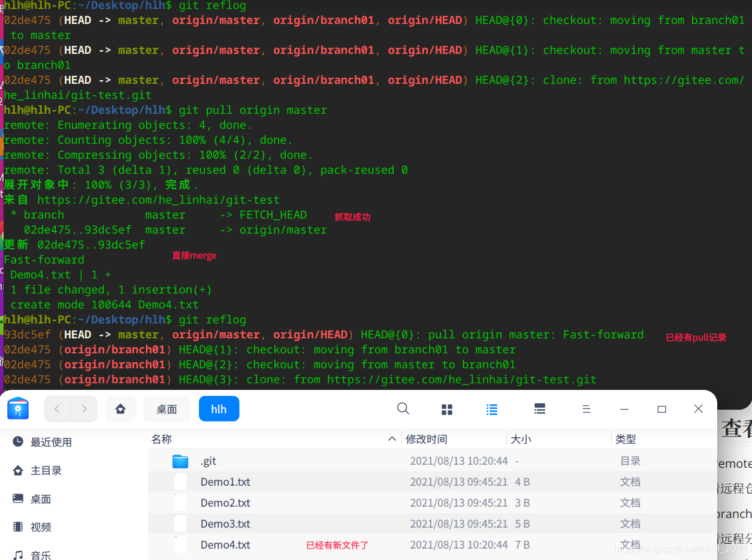Click the sort arrow in 名称 header
The image size is (752, 560).
(392, 439)
